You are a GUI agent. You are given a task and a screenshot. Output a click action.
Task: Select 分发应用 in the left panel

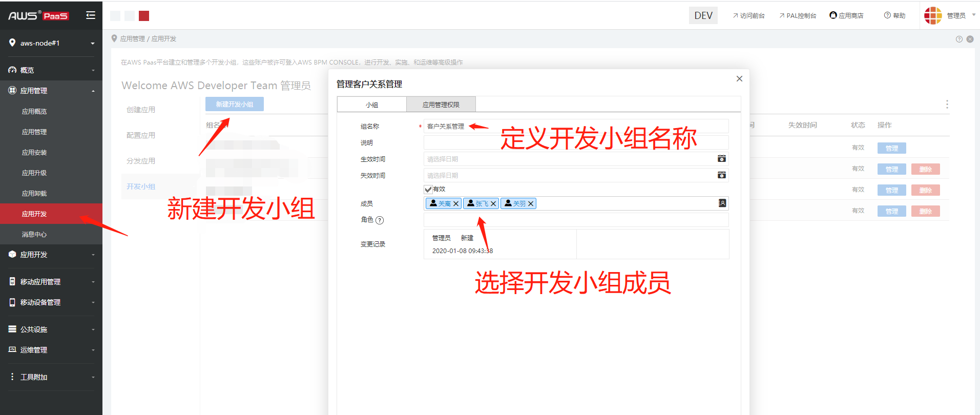(x=141, y=161)
